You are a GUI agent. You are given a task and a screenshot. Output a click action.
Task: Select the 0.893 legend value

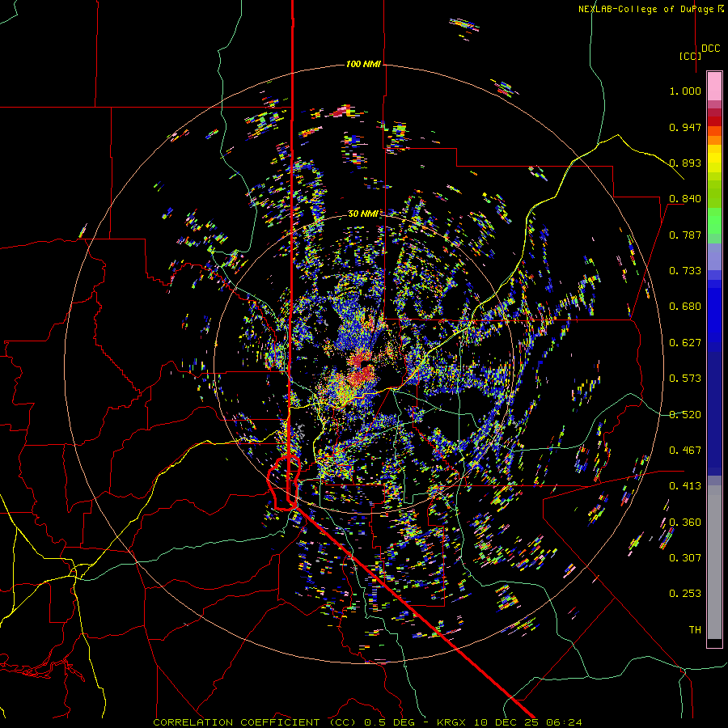click(685, 163)
